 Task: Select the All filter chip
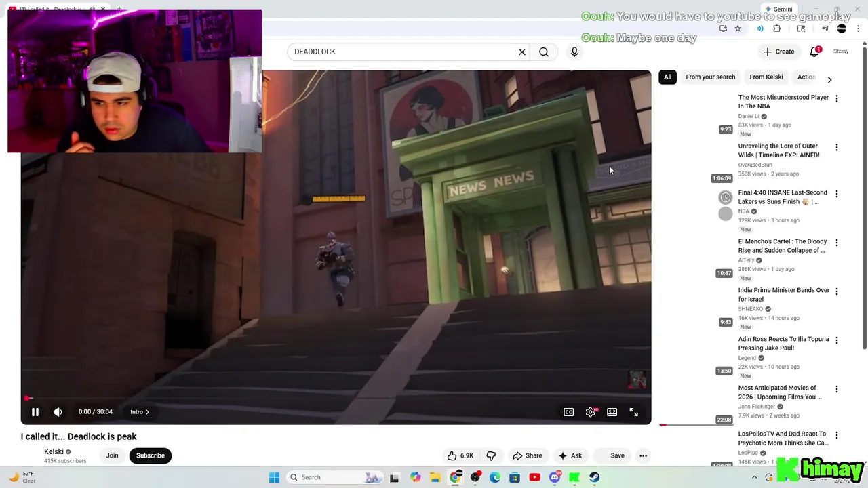(667, 77)
